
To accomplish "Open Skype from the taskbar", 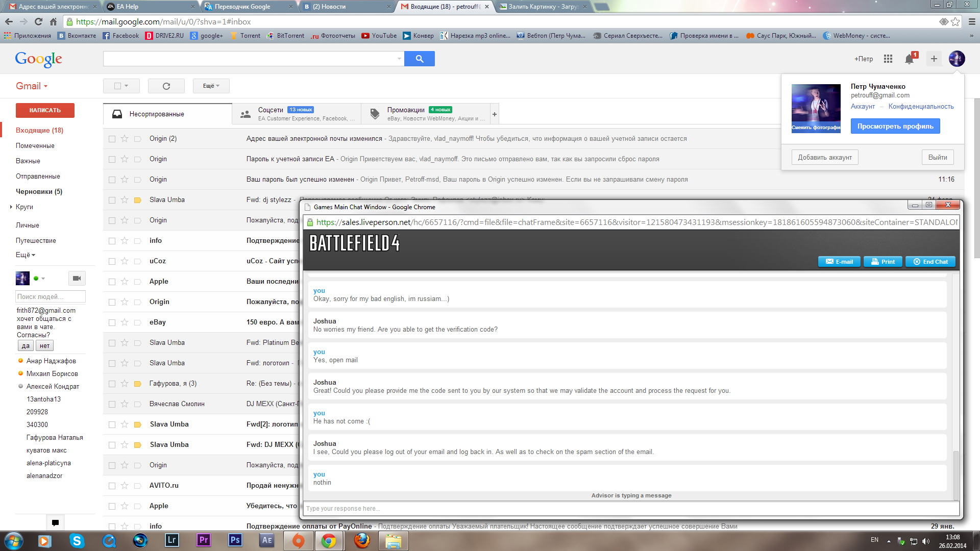I will (77, 540).
